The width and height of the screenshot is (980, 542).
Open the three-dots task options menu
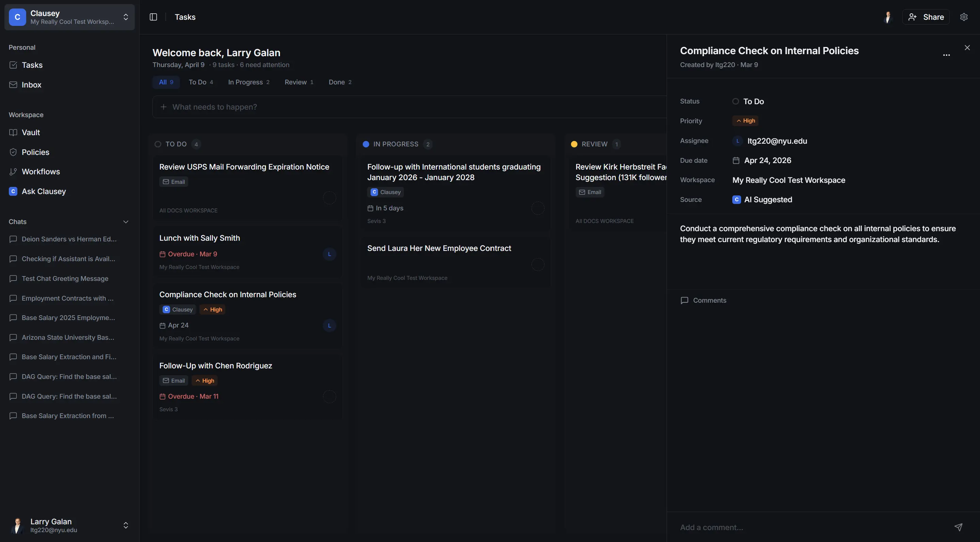[946, 55]
